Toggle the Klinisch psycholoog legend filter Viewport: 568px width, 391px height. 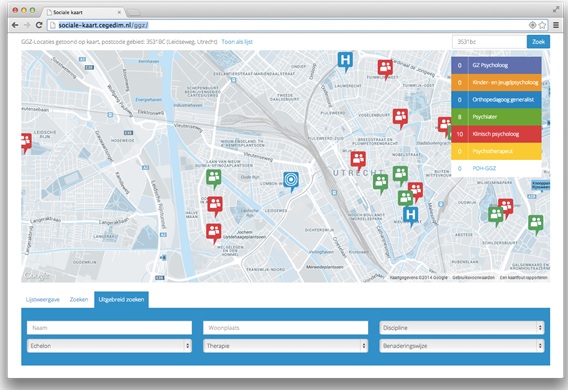[496, 134]
